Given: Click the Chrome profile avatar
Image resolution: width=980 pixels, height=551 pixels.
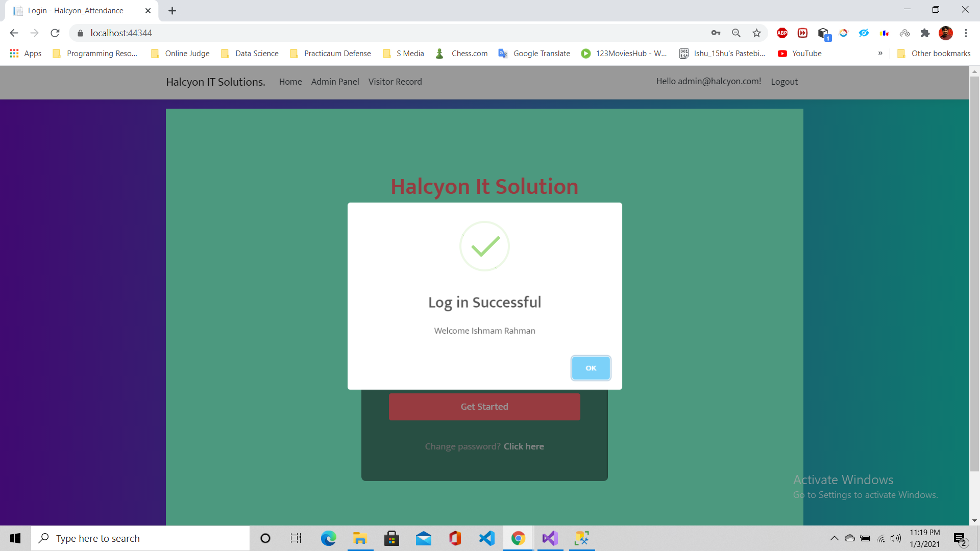Looking at the screenshot, I should [945, 33].
